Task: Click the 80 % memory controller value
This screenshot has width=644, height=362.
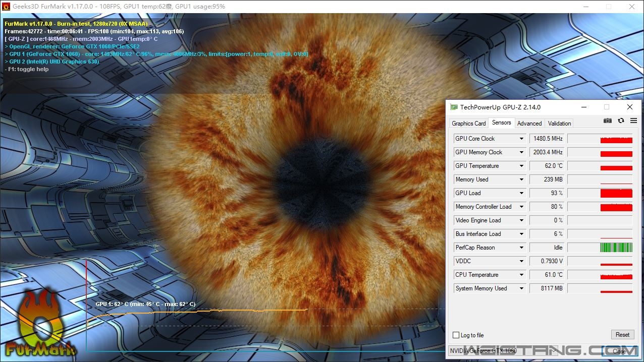Action: coord(547,207)
